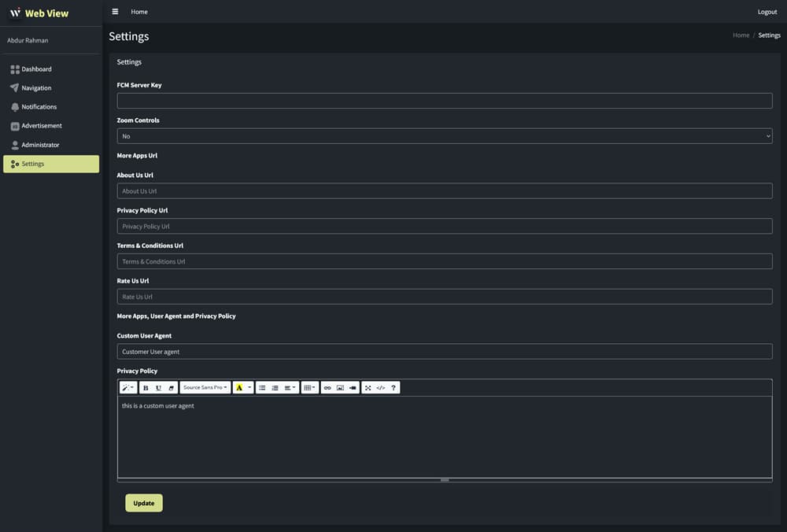The image size is (787, 532).
Task: Focus the Terms & Conditions Url field
Action: 445,261
